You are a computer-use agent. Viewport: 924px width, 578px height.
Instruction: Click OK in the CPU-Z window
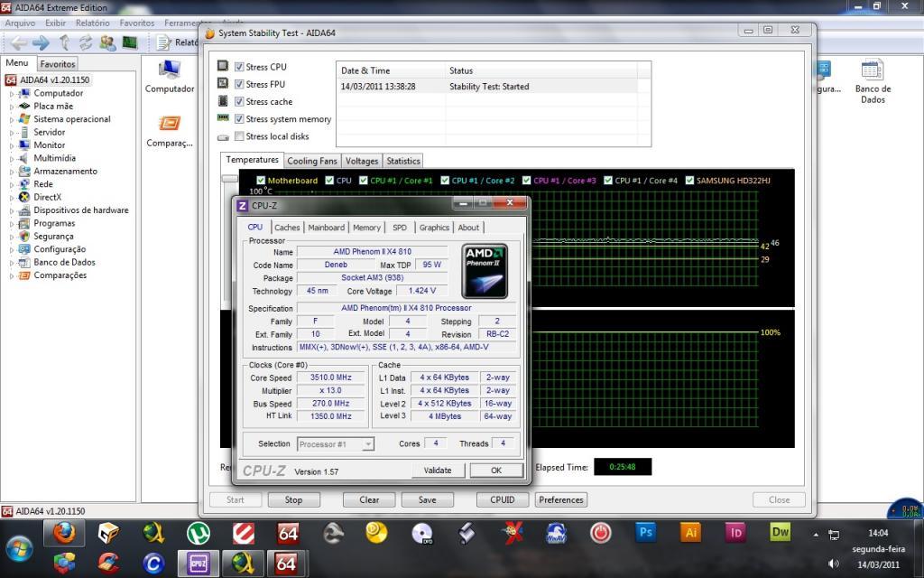(496, 470)
